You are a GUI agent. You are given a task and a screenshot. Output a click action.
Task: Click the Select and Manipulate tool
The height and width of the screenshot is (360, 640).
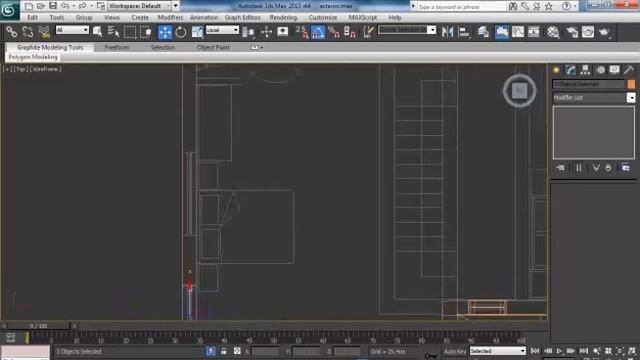tap(267, 32)
